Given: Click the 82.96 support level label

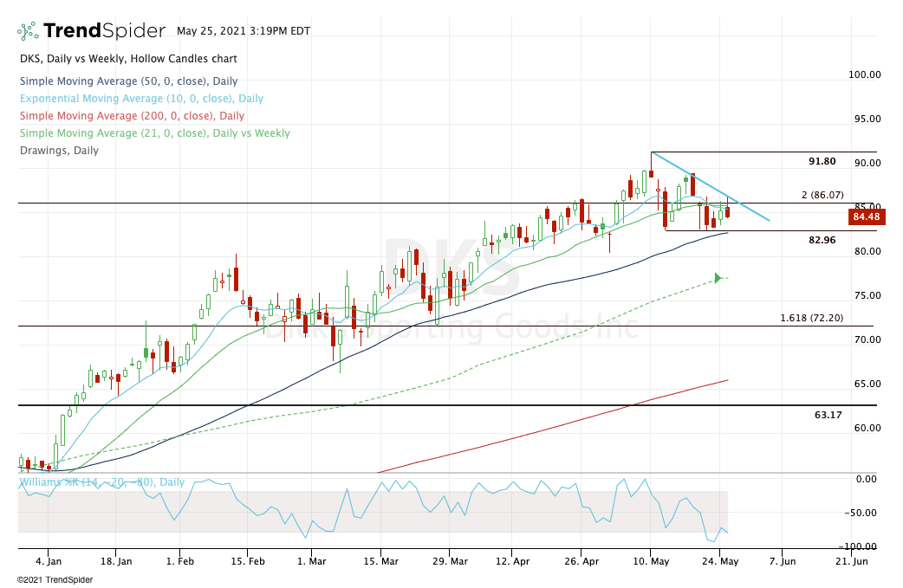Looking at the screenshot, I should click(822, 240).
